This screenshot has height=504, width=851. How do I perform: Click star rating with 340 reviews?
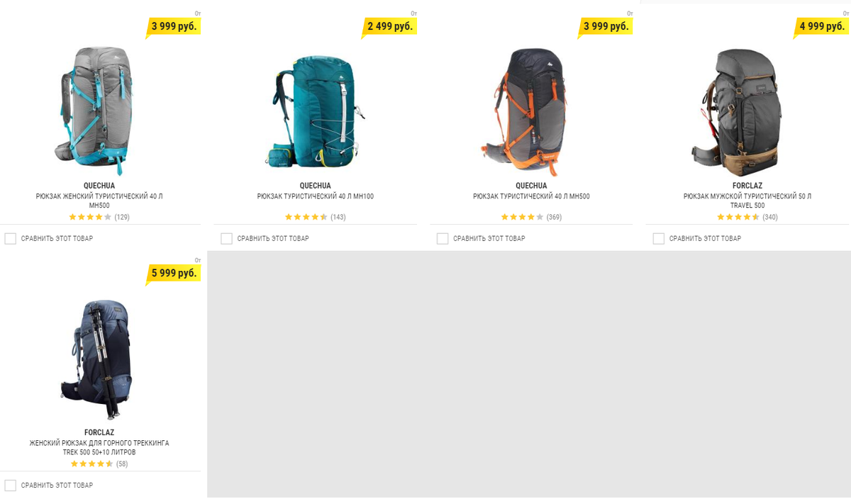738,217
